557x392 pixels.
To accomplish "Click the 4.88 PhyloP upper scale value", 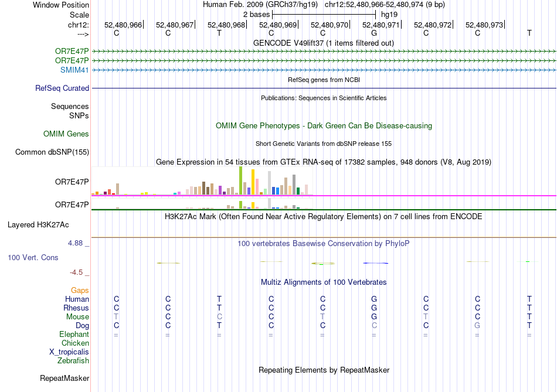I will coord(75,243).
